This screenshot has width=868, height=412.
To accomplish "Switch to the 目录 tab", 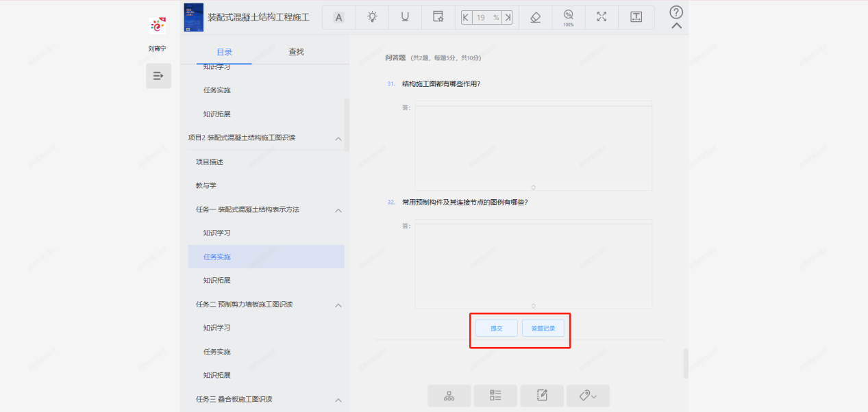I will 224,52.
